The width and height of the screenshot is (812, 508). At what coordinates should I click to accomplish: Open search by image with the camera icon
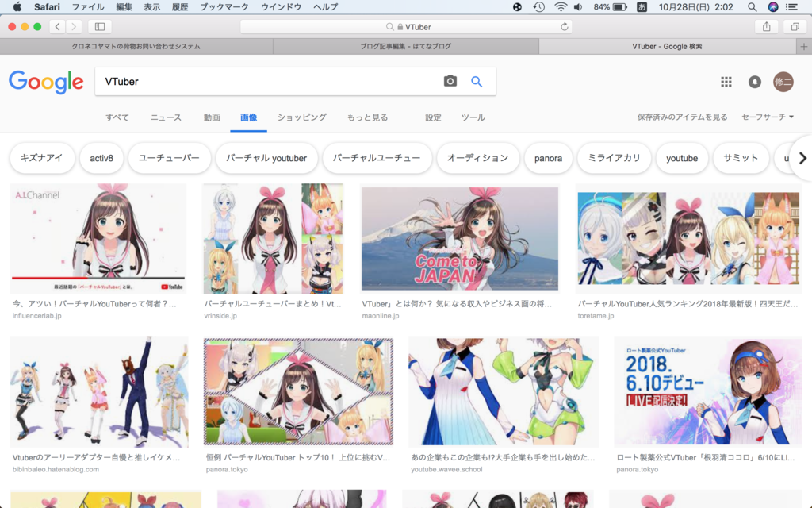[x=450, y=81]
